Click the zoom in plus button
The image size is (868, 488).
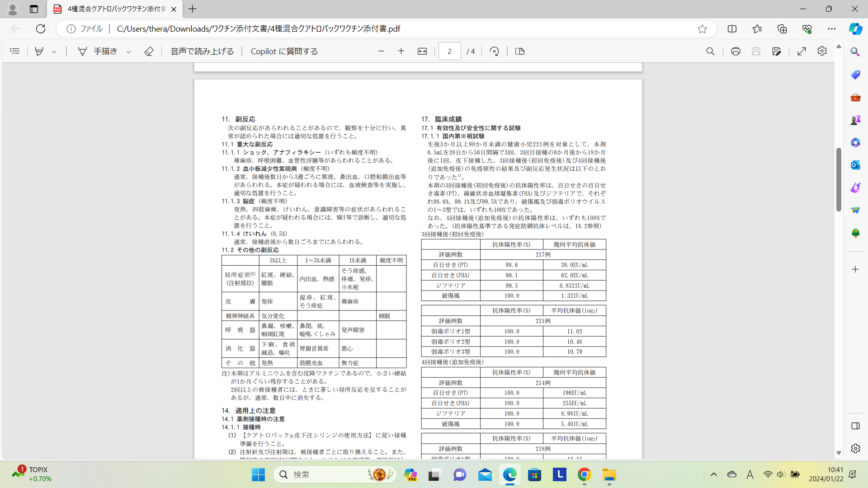[x=401, y=51]
